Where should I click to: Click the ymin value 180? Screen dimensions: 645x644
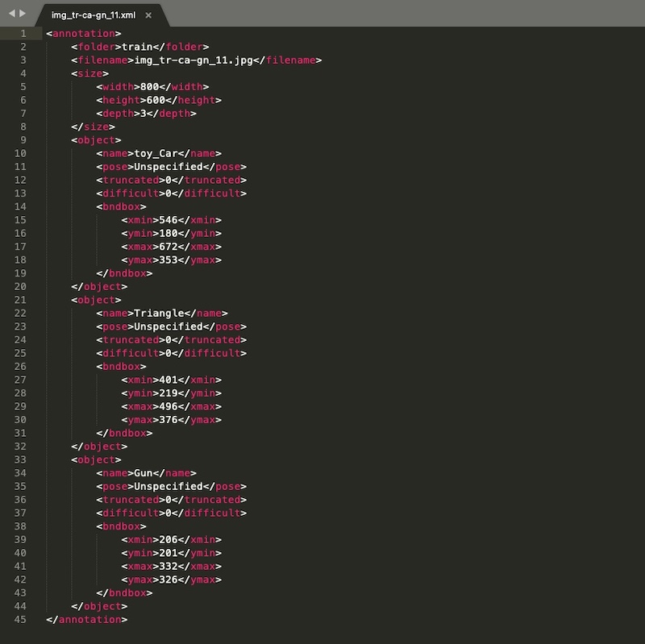(x=169, y=233)
